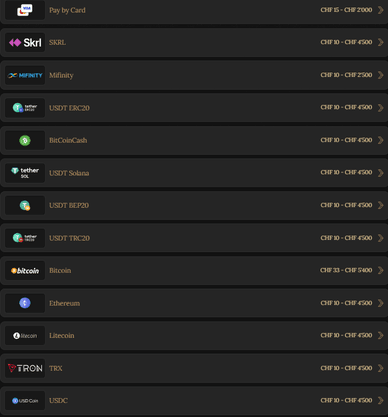Click the Ethereum limit range text
The height and width of the screenshot is (417, 388).
pyautogui.click(x=346, y=303)
